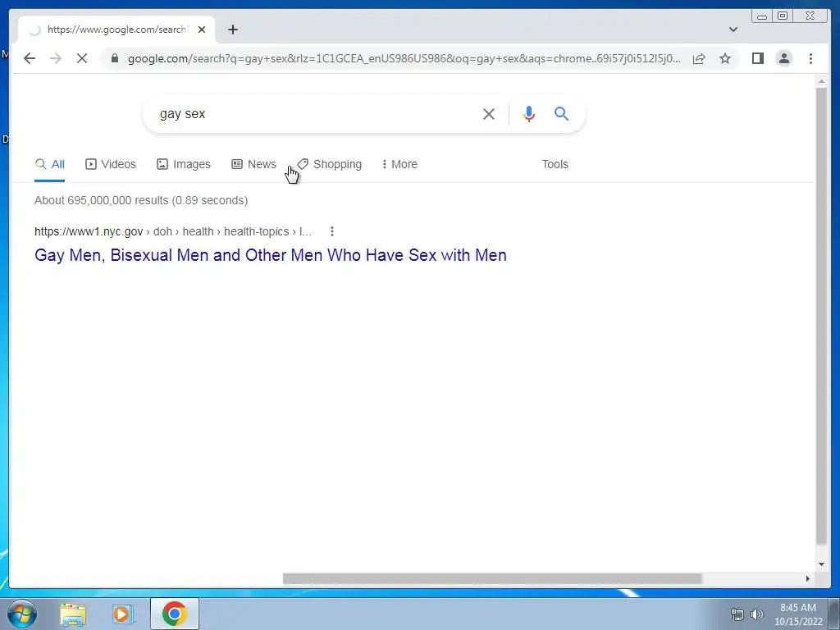Click the Chrome taskbar button
This screenshot has height=630, width=840.
coord(175,614)
